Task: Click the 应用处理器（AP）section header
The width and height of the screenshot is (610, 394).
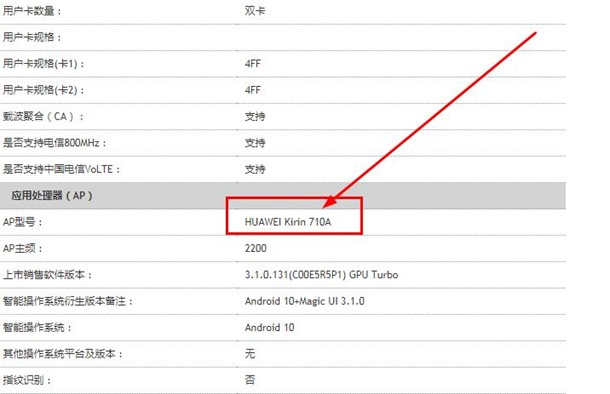Action: point(52,196)
